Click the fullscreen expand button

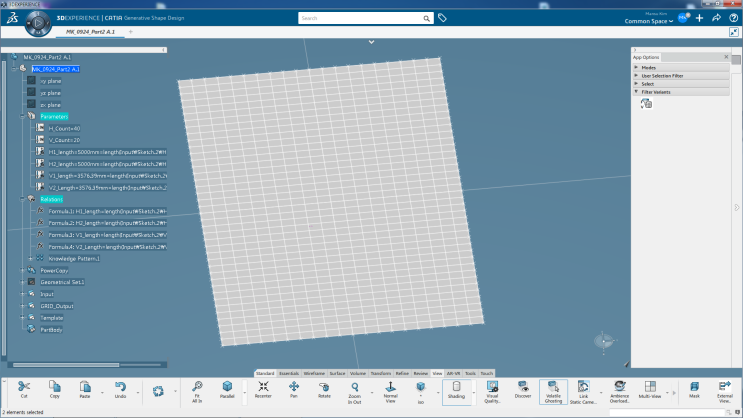pyautogui.click(x=734, y=32)
